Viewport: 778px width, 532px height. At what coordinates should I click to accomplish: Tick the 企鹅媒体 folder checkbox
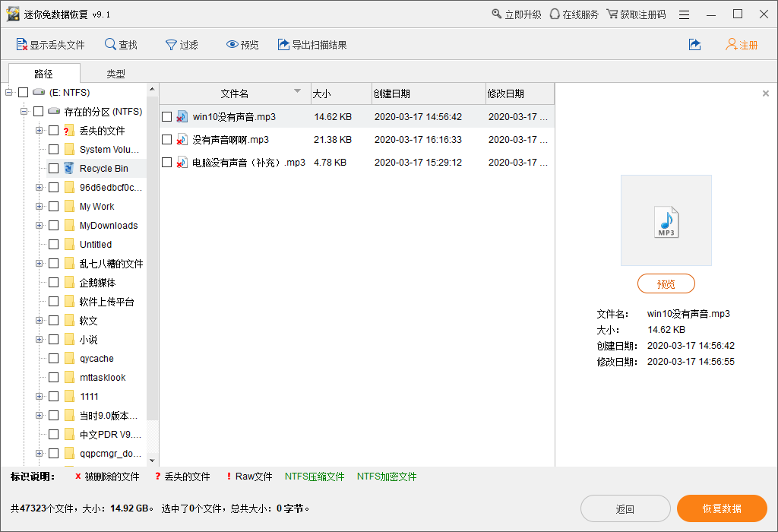coord(54,283)
